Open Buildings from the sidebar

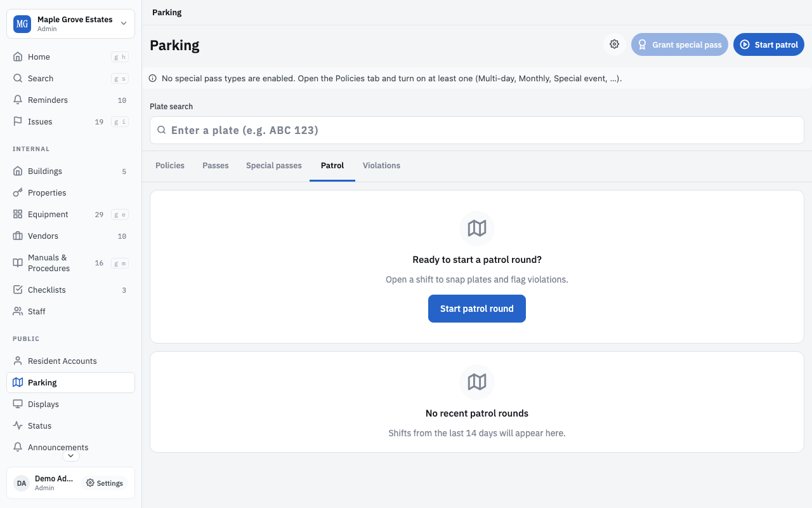pyautogui.click(x=70, y=171)
